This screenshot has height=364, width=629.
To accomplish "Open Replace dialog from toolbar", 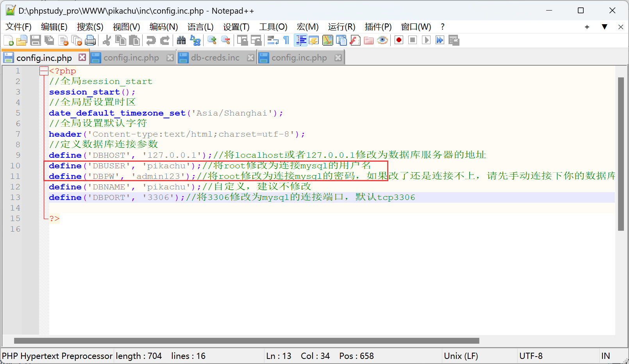I will [x=195, y=40].
